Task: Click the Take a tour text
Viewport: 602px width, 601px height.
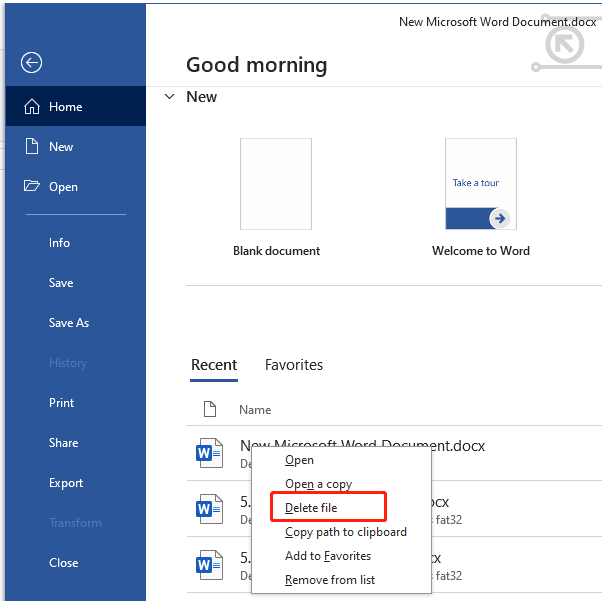Action: [476, 183]
